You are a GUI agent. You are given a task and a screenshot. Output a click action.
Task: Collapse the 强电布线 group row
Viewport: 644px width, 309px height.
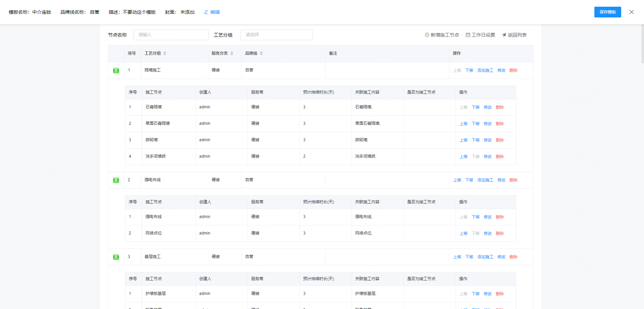116,180
